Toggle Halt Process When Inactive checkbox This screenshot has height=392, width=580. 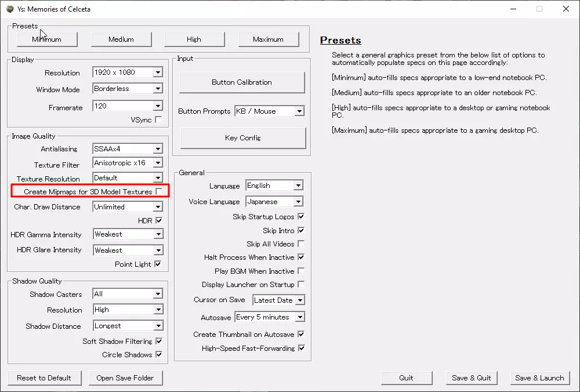tap(301, 257)
